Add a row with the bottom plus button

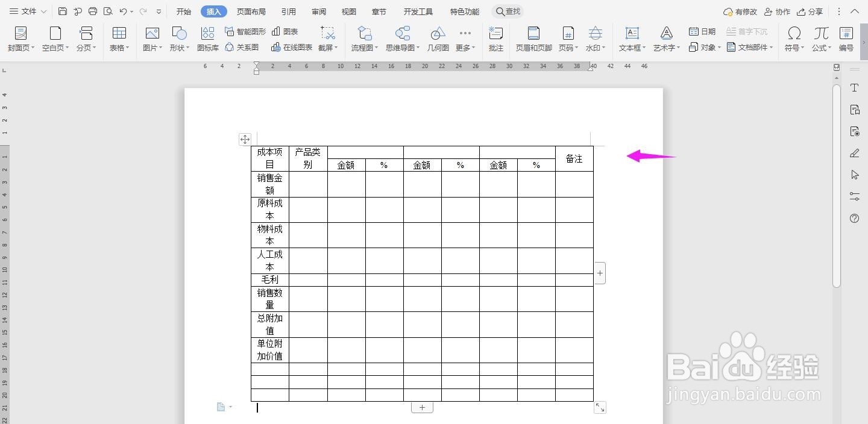(422, 407)
